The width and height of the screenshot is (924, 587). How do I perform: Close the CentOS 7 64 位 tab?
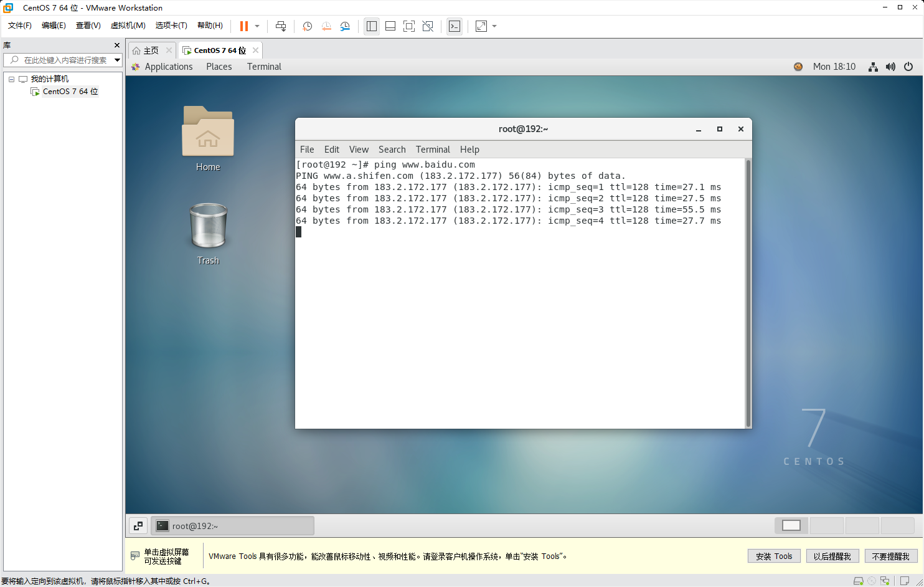click(255, 50)
